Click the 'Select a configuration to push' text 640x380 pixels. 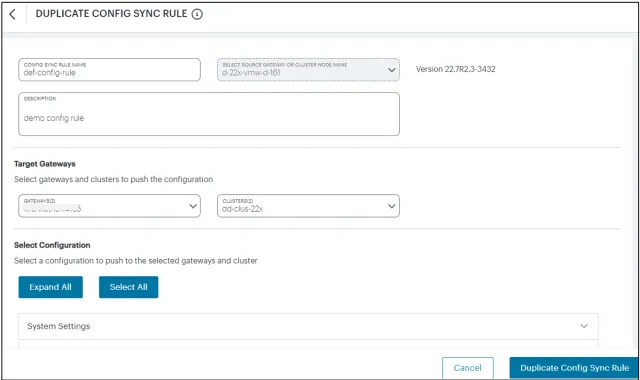click(136, 260)
